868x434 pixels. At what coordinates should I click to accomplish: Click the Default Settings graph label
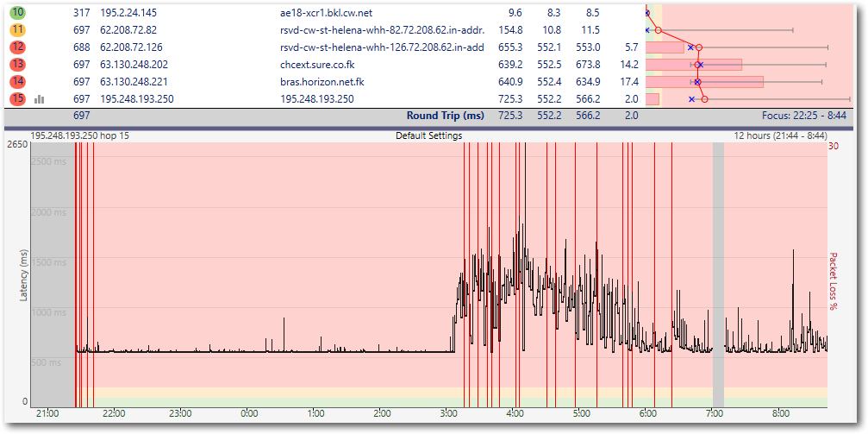pyautogui.click(x=428, y=135)
